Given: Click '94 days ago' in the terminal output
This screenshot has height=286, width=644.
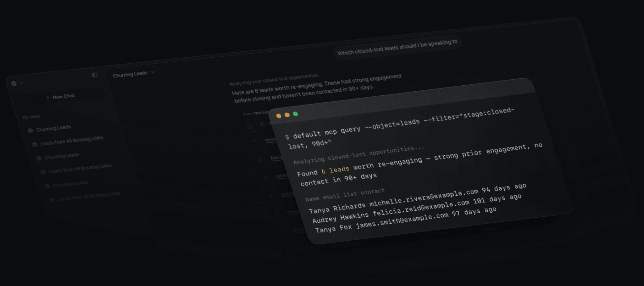Looking at the screenshot, I should click(x=504, y=188).
